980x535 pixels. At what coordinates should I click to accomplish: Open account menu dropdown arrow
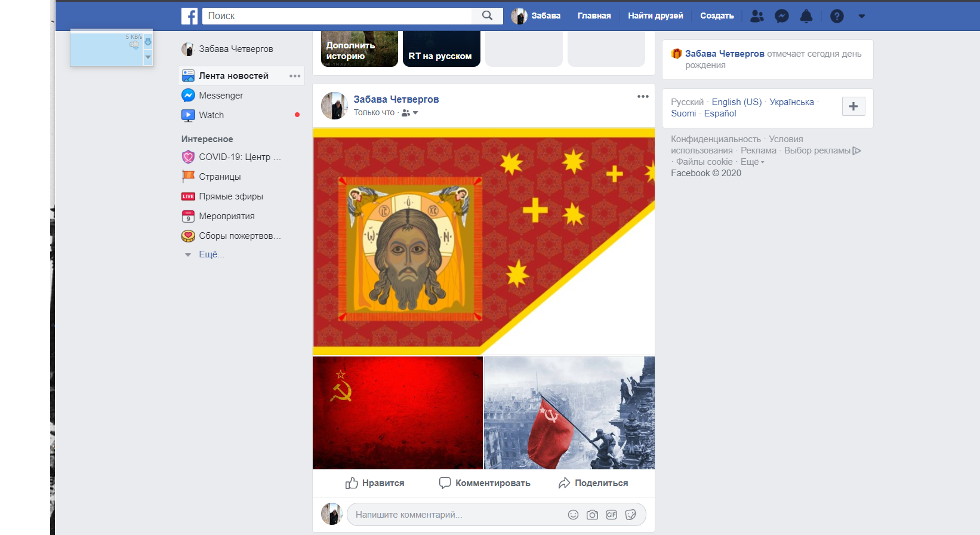click(x=861, y=16)
